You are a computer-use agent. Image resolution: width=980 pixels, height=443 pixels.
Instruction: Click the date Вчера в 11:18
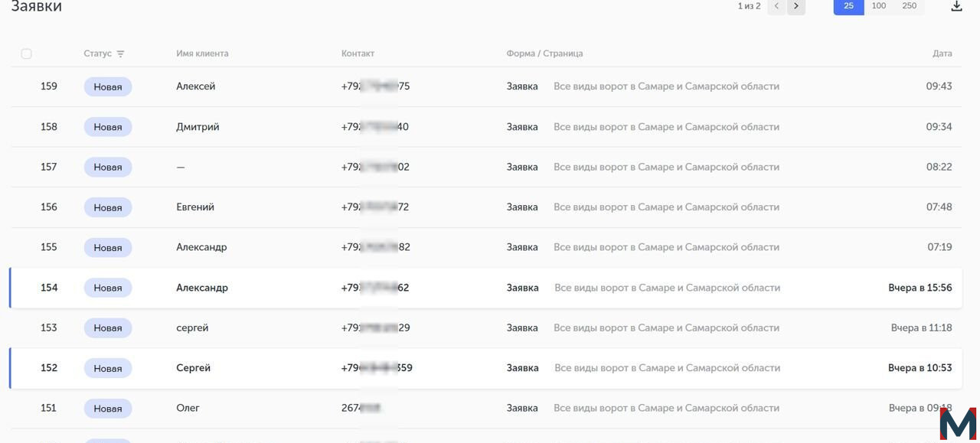click(922, 327)
